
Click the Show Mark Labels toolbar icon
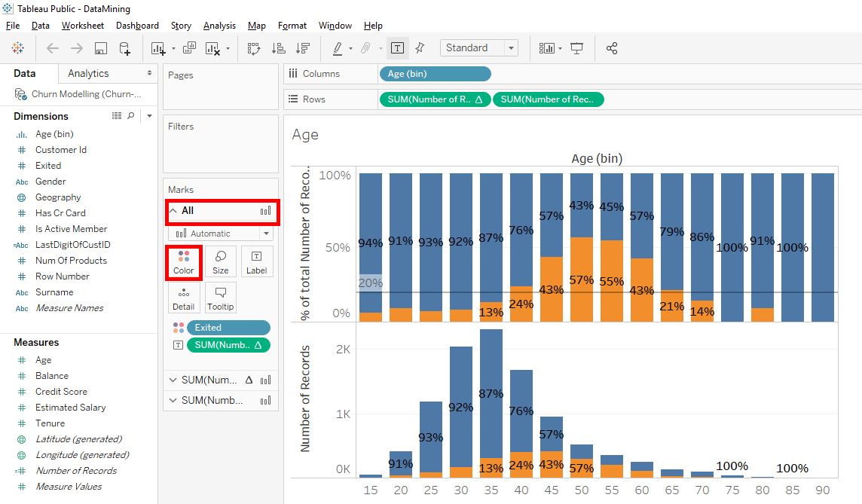tap(397, 47)
